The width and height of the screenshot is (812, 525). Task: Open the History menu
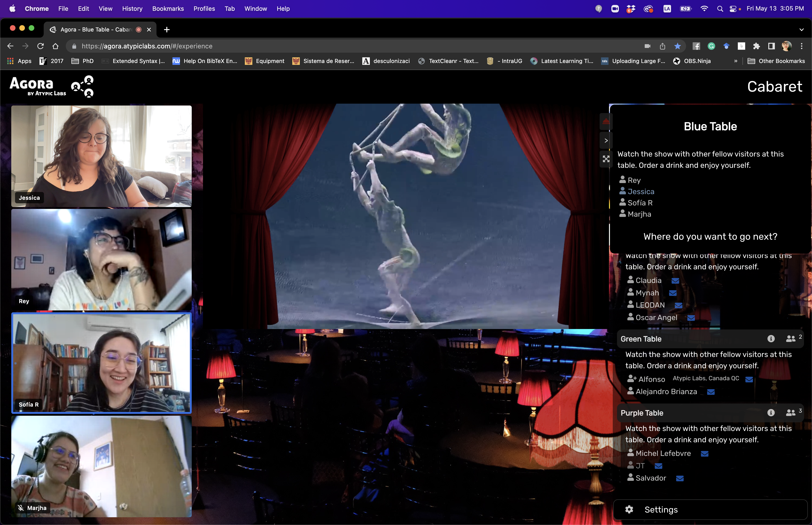(x=132, y=8)
